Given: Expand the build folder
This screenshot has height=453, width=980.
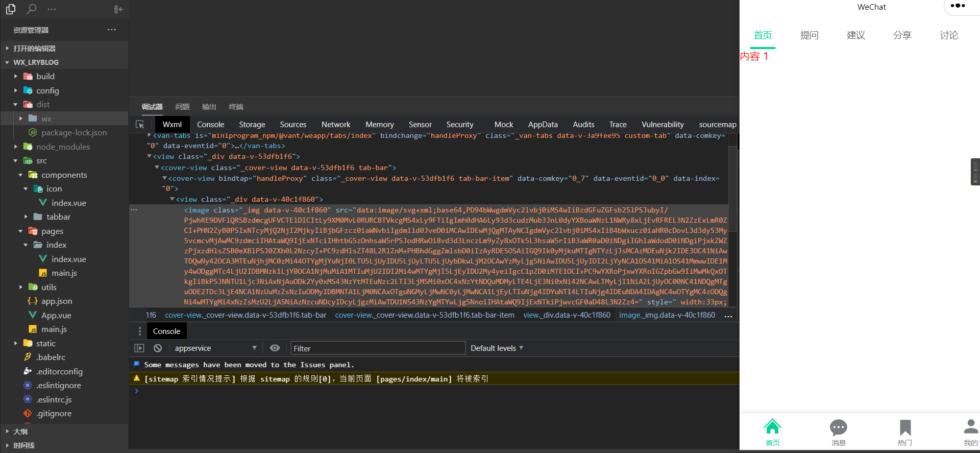Looking at the screenshot, I should 45,77.
